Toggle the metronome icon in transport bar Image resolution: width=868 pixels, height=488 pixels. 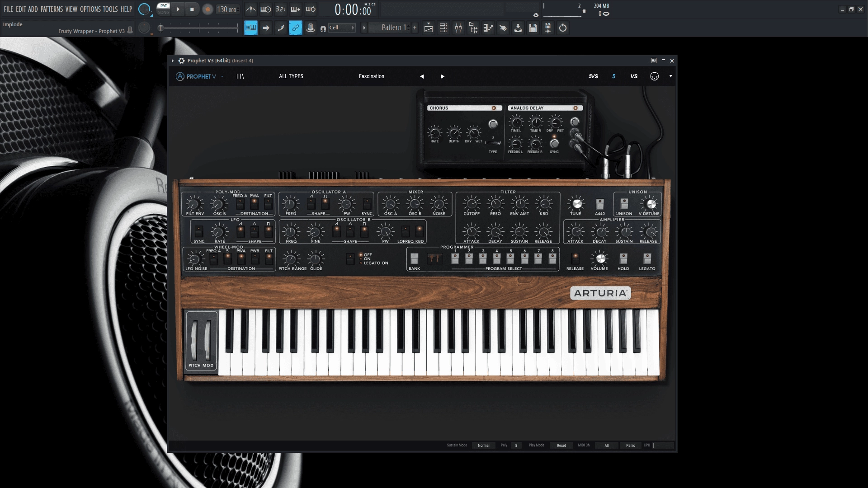pyautogui.click(x=251, y=9)
